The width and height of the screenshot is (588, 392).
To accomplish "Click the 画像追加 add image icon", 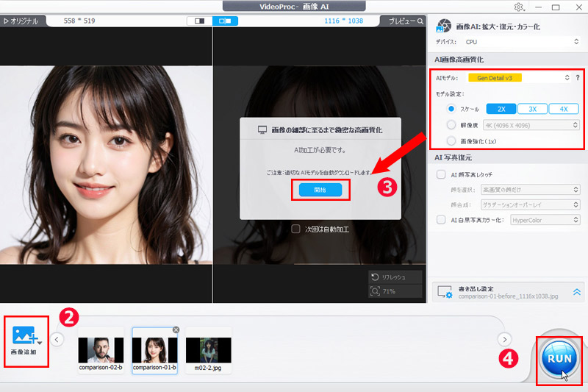I will coord(26,336).
